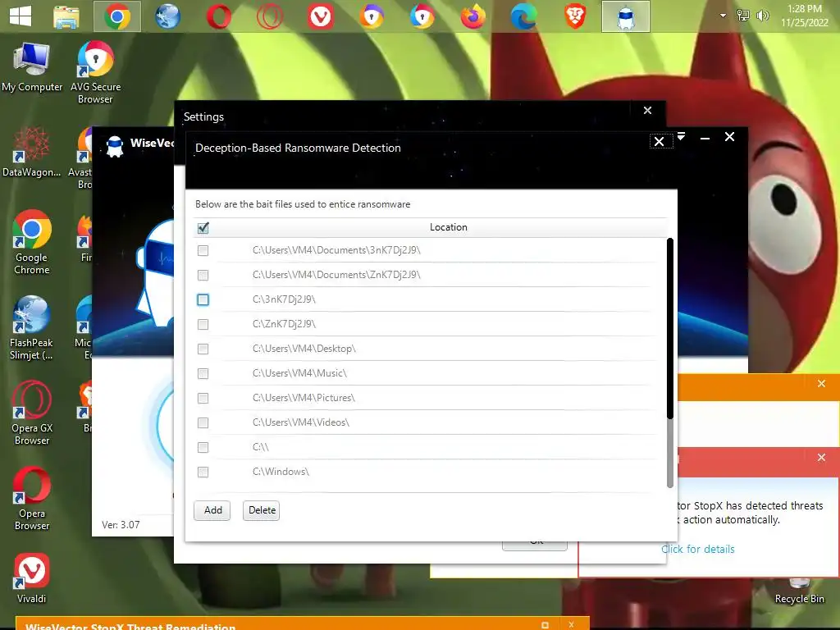Open Microsoft Edge from taskbar
This screenshot has width=840, height=630.
[x=524, y=16]
